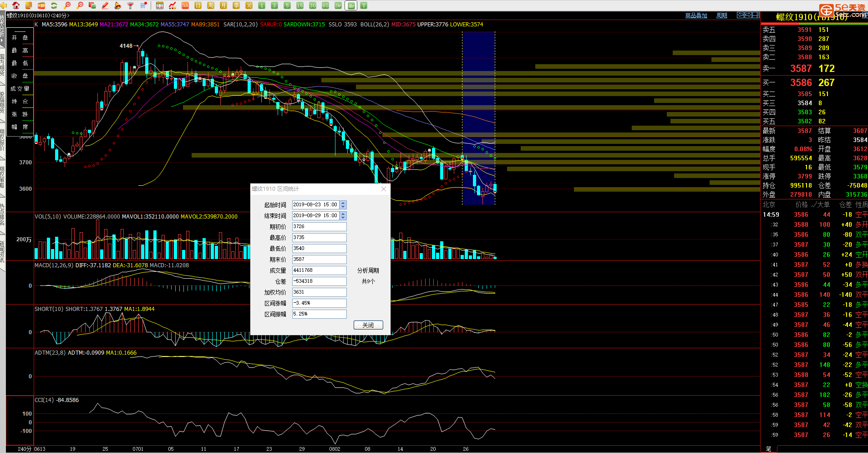
Task: Click the 新 news icon
Action: tap(143, 5)
